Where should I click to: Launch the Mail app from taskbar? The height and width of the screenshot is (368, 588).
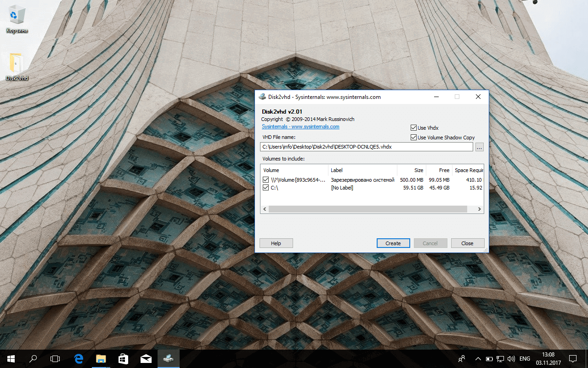coord(146,358)
